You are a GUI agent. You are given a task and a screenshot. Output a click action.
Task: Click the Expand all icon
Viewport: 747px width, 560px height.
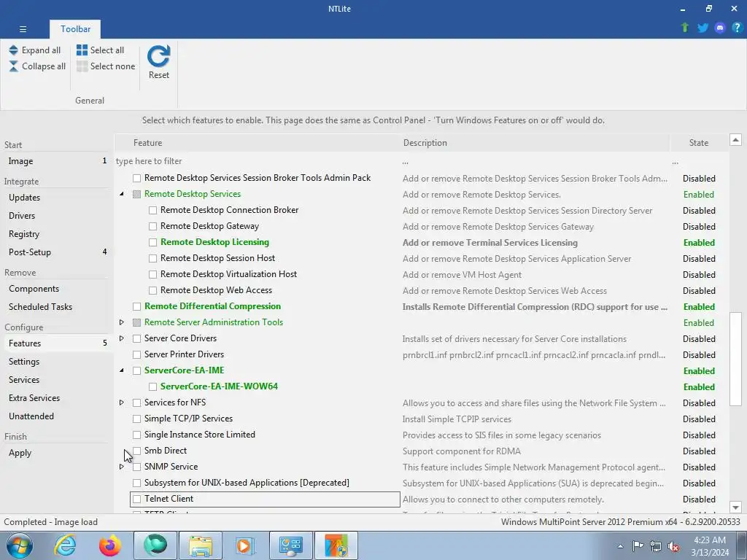pos(13,50)
